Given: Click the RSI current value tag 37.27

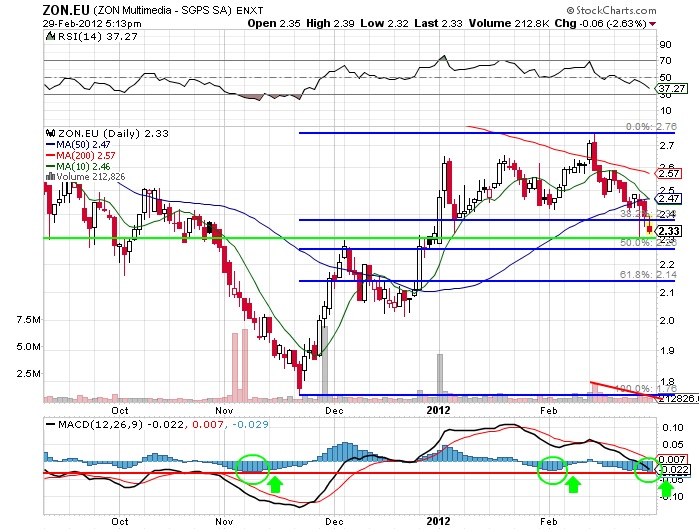Looking at the screenshot, I should (x=671, y=88).
